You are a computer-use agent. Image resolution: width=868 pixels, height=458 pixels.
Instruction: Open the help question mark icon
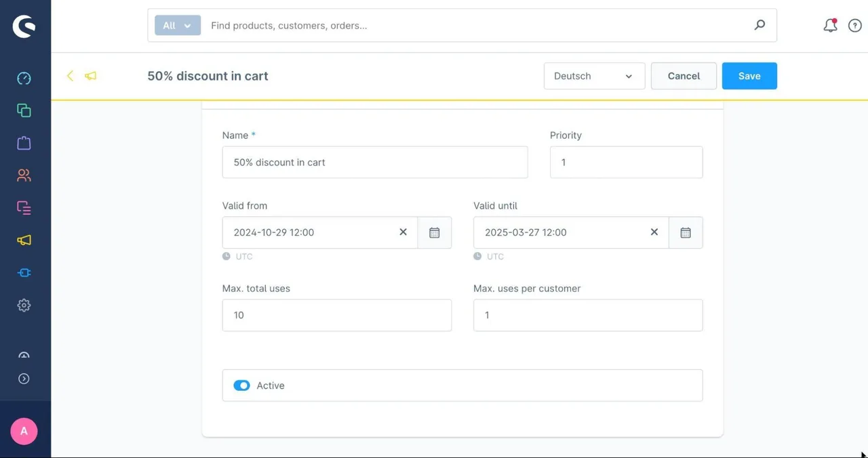click(854, 26)
